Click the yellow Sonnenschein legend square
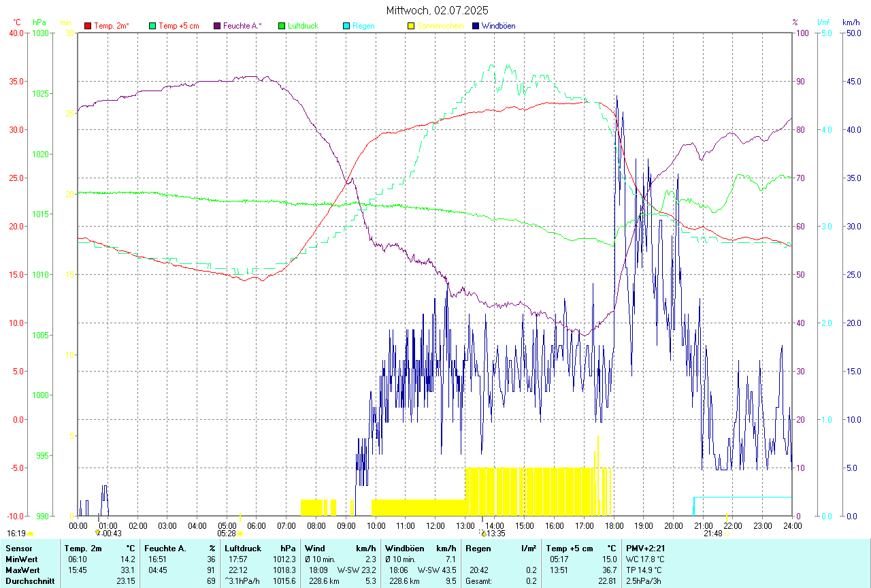871x588 pixels. coord(411,26)
